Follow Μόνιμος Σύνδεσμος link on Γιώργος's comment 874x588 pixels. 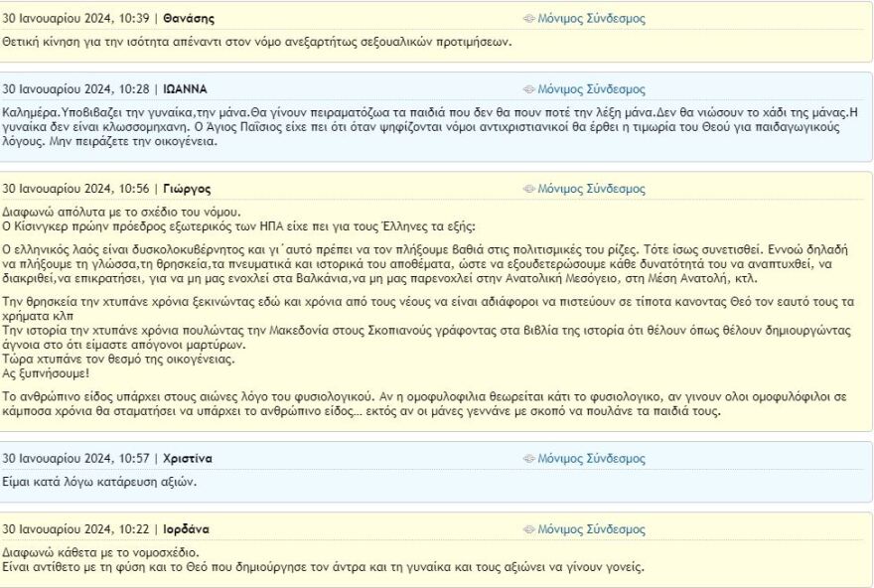point(591,190)
